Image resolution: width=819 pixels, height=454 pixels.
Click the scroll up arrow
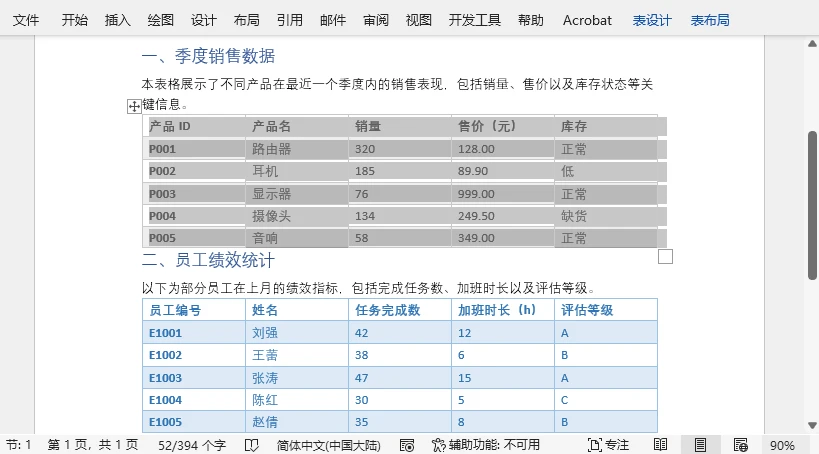(x=812, y=43)
